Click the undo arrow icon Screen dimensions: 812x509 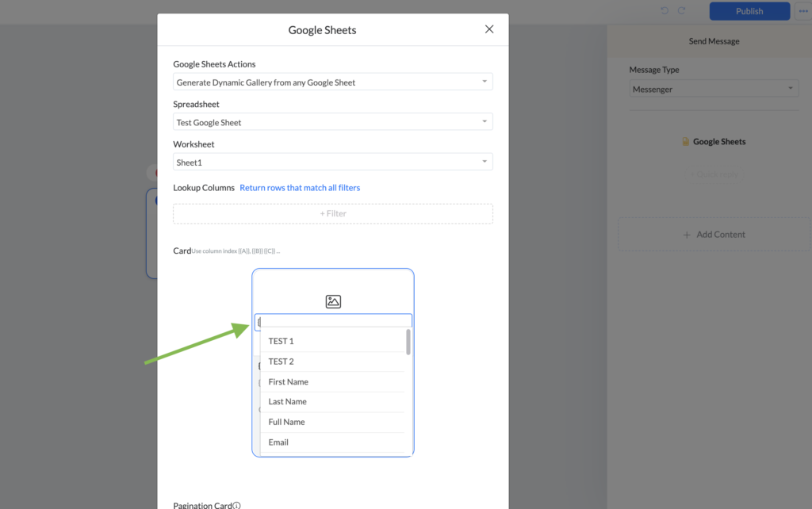click(x=665, y=11)
